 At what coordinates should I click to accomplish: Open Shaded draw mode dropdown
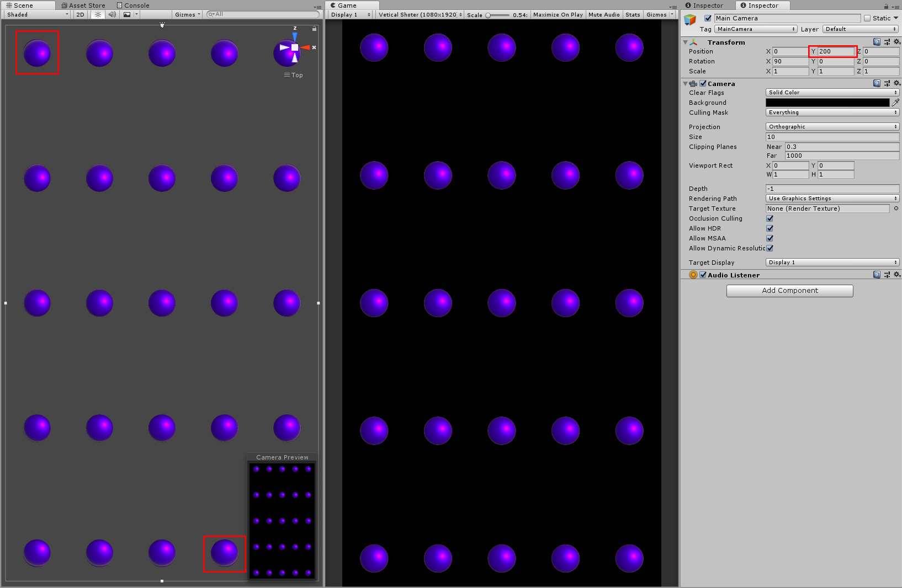38,14
